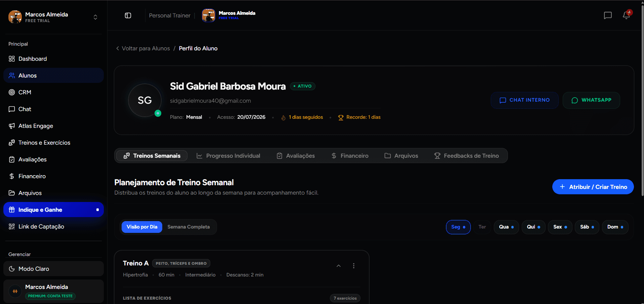Image resolution: width=644 pixels, height=304 pixels.
Task: Switch to Progresso Individual tab
Action: [228, 156]
